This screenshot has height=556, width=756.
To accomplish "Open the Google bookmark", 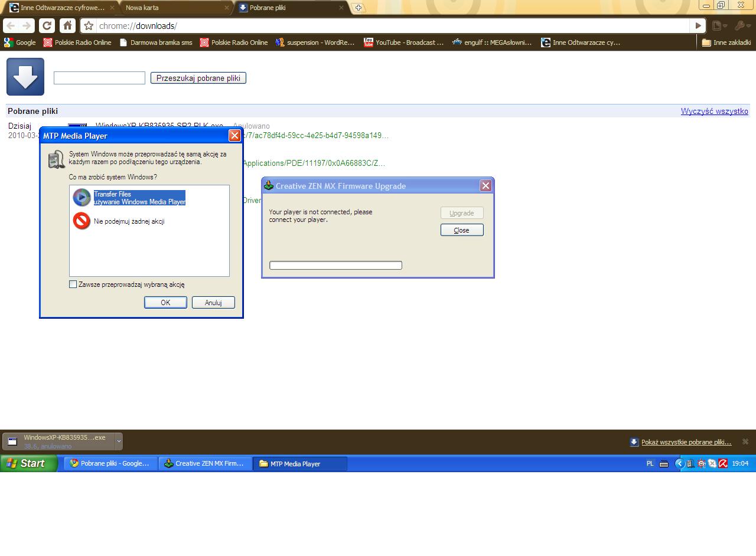I will pyautogui.click(x=19, y=42).
